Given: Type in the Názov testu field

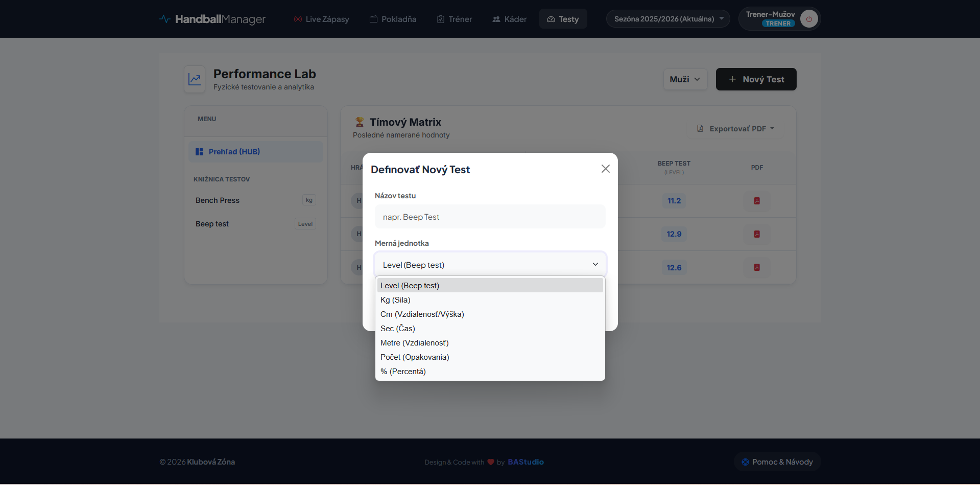Looking at the screenshot, I should click(490, 217).
